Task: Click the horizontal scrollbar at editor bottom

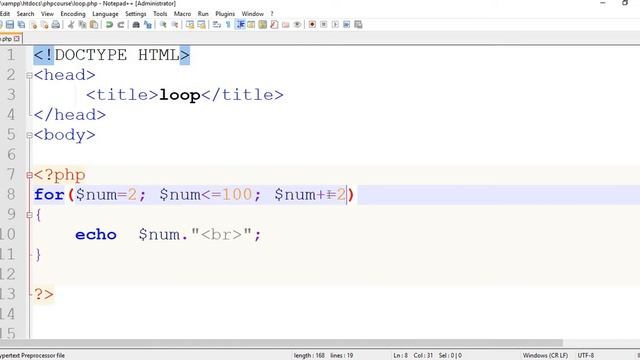Action: [x=281, y=343]
